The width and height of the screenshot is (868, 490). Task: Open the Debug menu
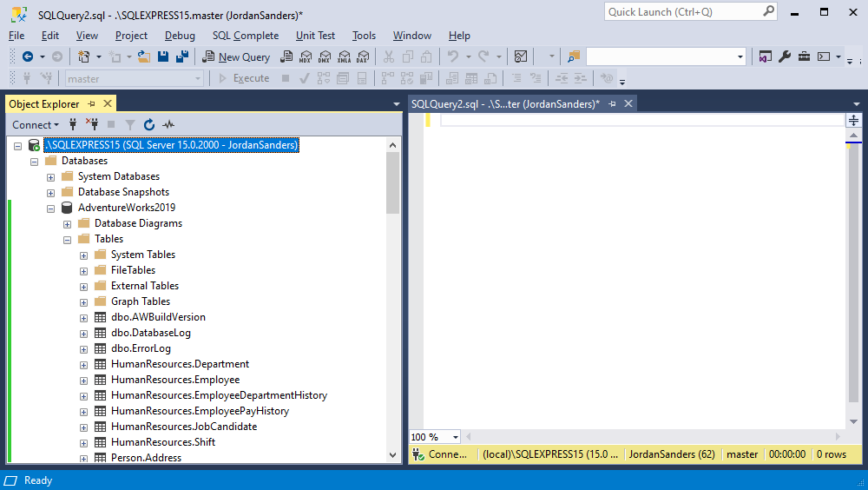(x=180, y=36)
